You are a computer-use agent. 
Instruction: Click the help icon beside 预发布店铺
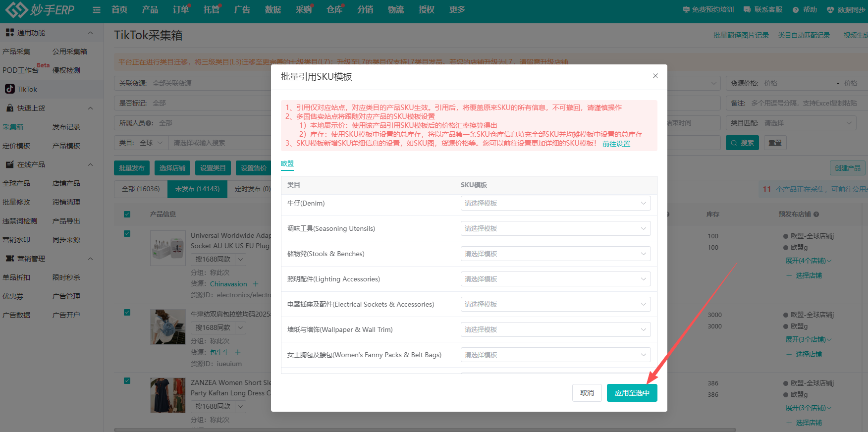pos(816,215)
